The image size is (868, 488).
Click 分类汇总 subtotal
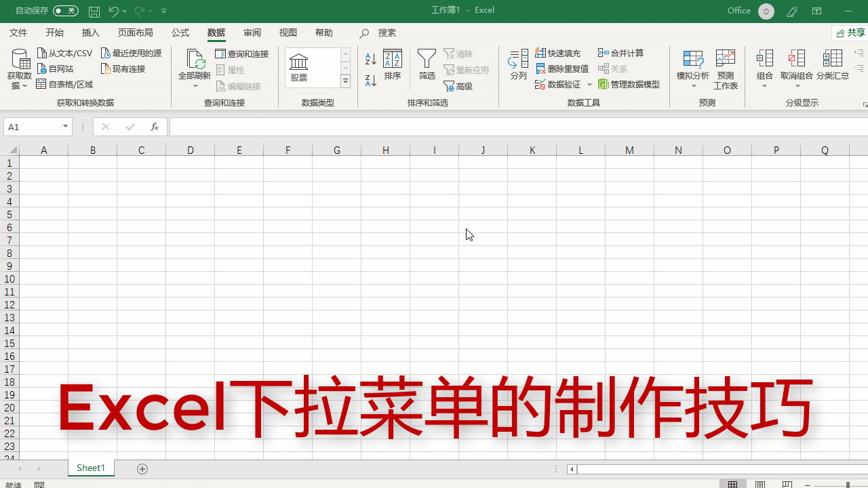click(x=833, y=65)
